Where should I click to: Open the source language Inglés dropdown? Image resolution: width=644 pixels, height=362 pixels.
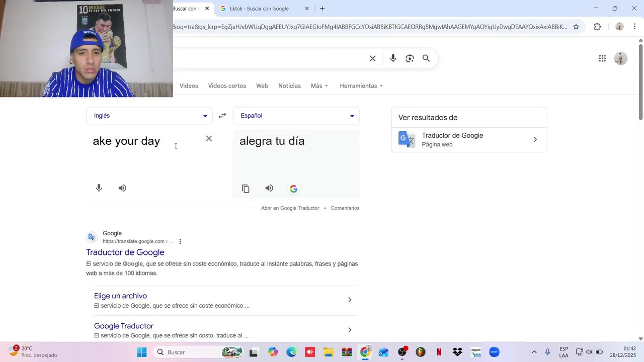click(149, 116)
